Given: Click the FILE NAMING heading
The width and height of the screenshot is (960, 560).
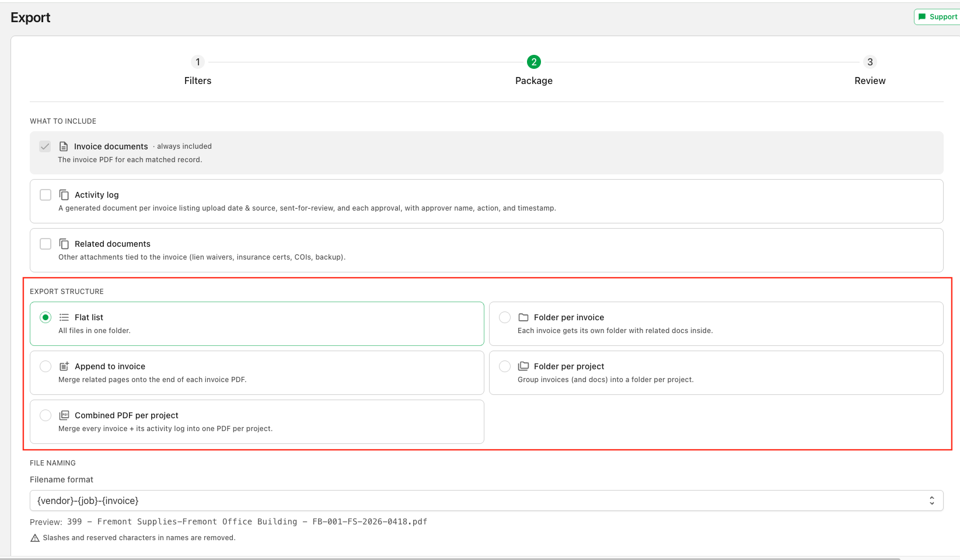Looking at the screenshot, I should pos(53,463).
